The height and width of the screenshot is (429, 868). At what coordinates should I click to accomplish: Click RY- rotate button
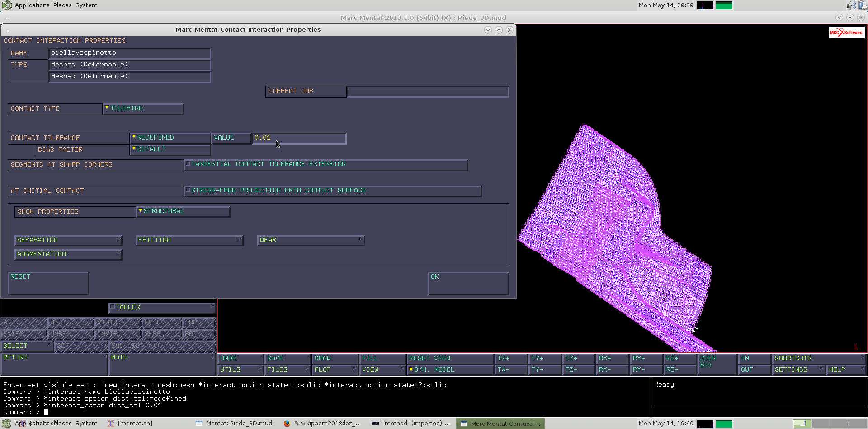[646, 370]
